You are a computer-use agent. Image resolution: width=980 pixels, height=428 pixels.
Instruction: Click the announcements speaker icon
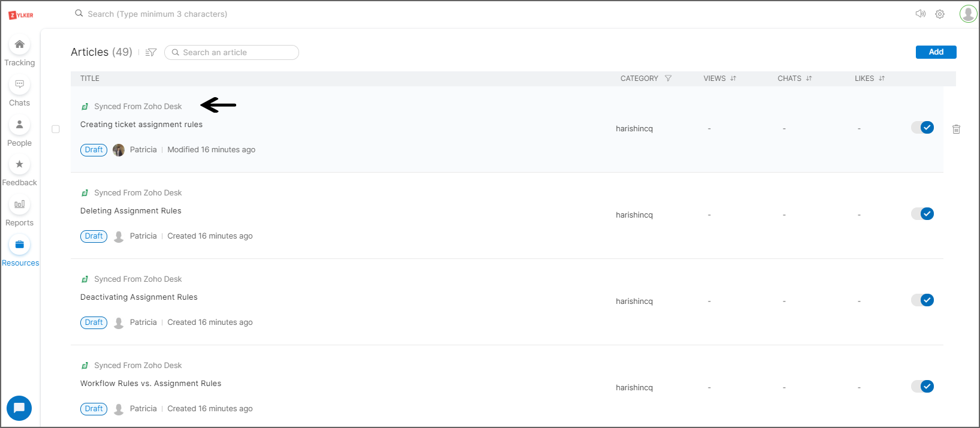[920, 14]
